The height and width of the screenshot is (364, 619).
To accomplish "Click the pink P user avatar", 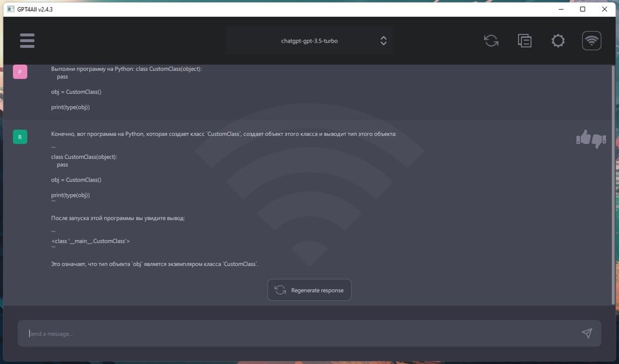I will pos(20,72).
